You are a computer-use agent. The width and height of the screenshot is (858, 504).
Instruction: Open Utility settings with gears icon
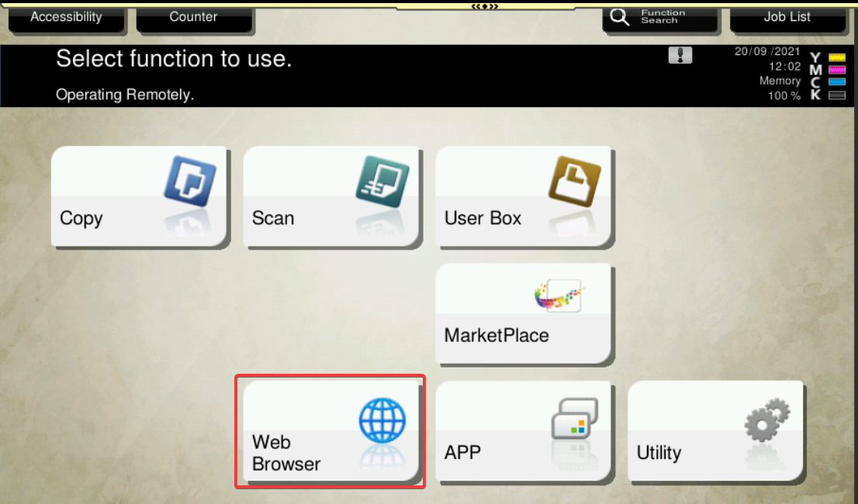(x=715, y=432)
